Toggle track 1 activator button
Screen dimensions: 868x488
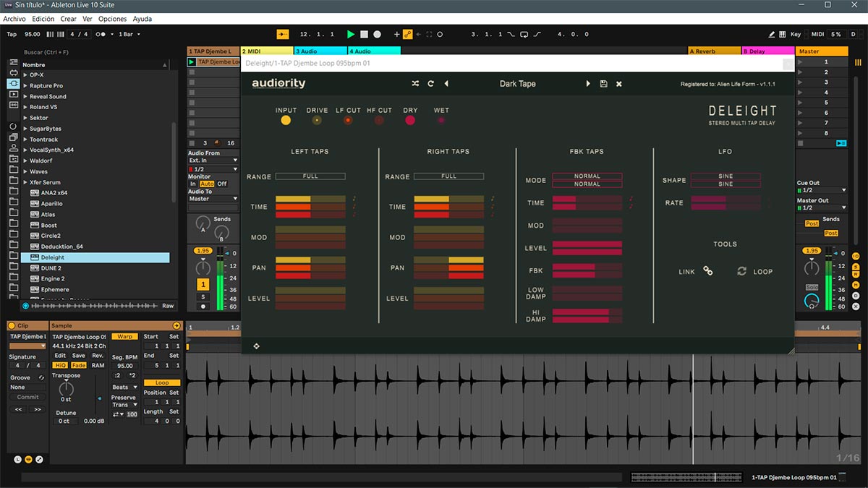pos(203,285)
